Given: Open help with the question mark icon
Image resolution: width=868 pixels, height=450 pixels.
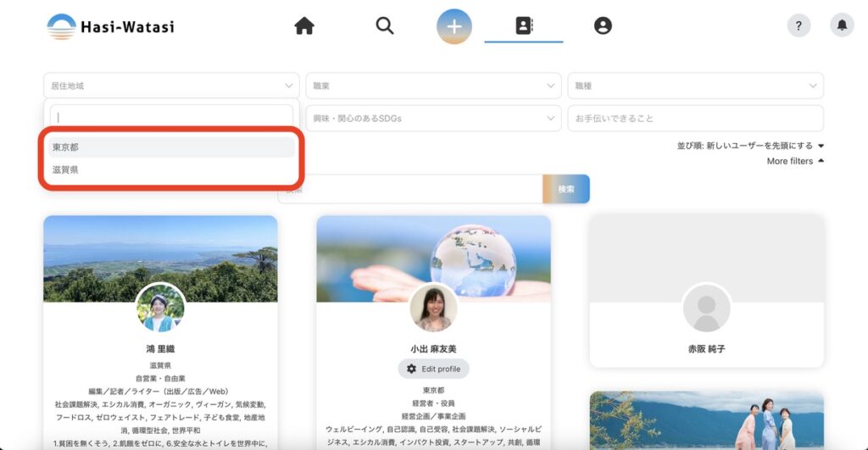Looking at the screenshot, I should click(x=798, y=25).
